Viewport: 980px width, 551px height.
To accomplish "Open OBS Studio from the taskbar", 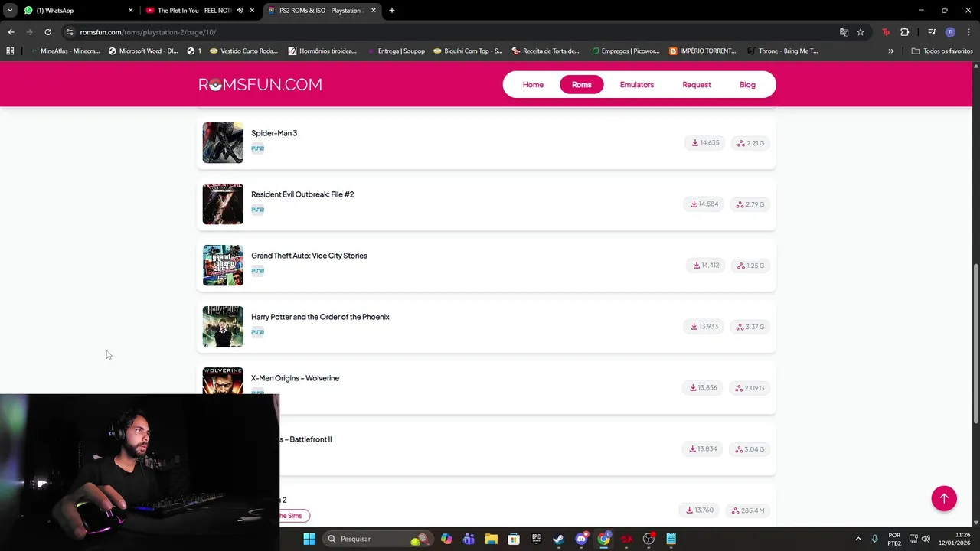I will coord(648,539).
